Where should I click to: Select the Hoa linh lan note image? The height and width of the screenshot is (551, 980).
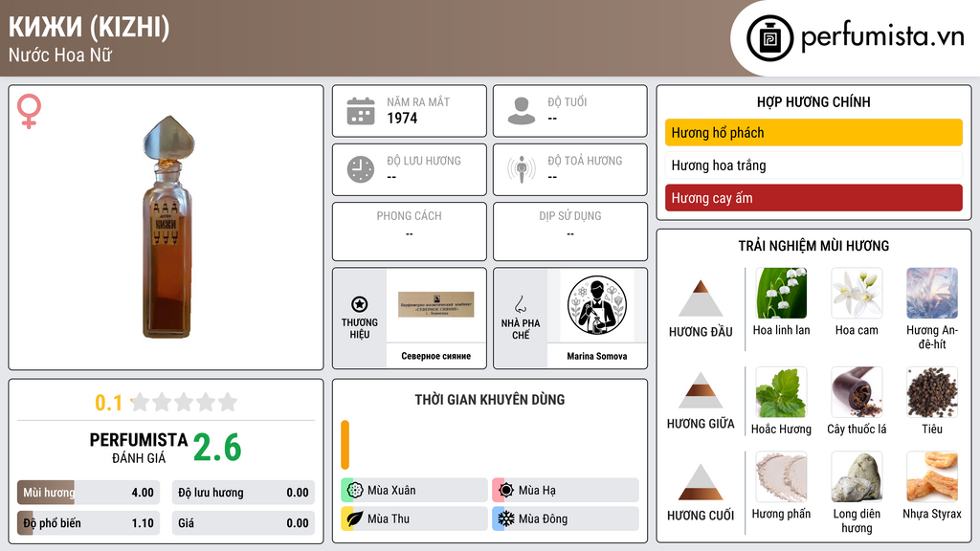(781, 293)
